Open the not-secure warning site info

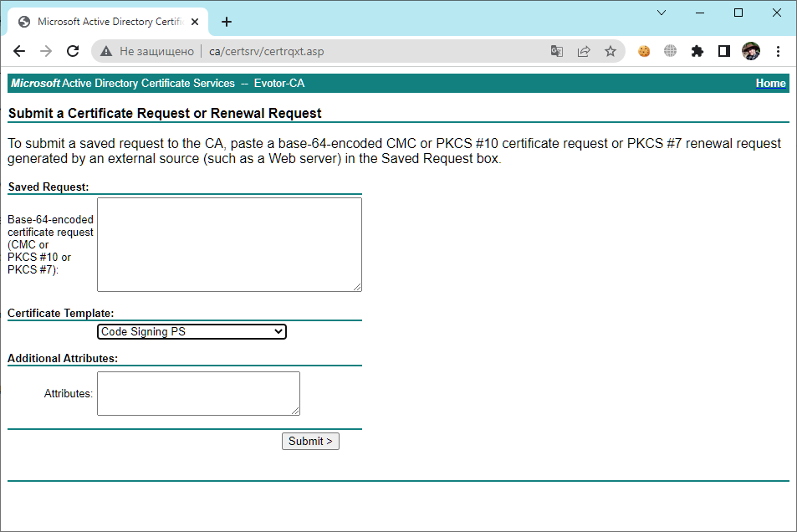147,51
